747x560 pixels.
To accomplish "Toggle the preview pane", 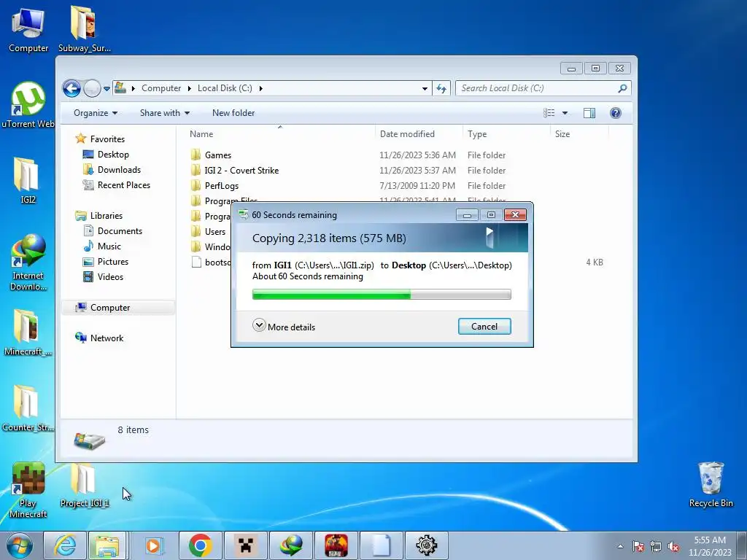I will click(589, 113).
